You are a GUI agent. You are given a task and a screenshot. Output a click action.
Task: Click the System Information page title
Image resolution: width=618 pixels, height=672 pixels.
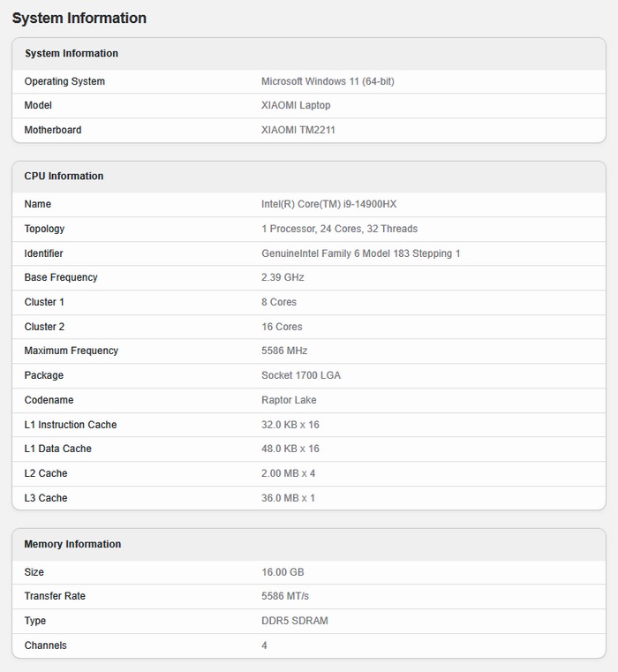click(79, 19)
